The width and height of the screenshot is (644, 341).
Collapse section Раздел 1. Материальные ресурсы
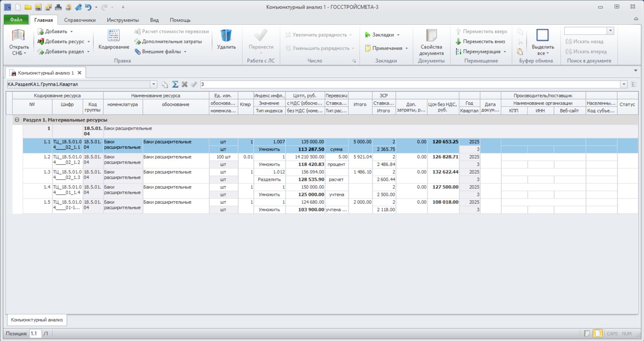[x=17, y=120]
